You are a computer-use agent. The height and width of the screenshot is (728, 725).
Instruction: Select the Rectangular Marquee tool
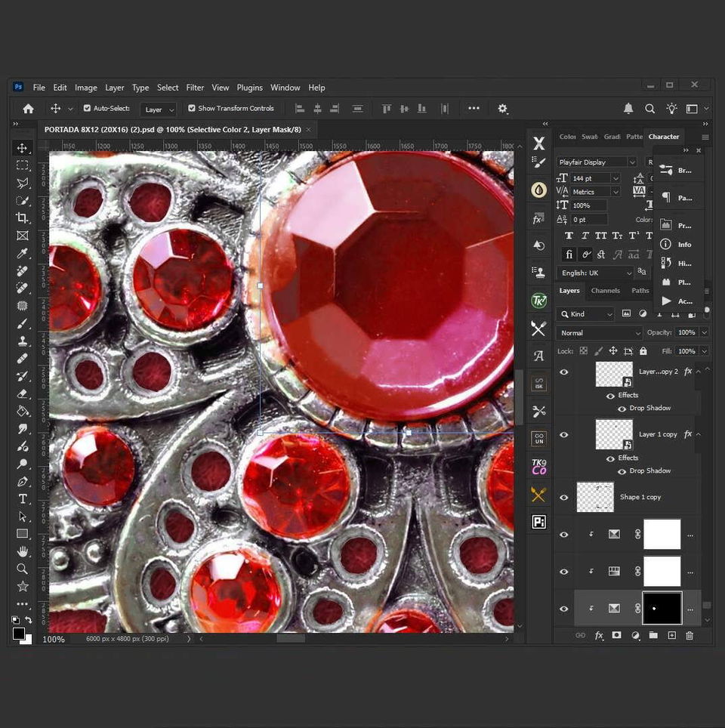click(x=22, y=165)
